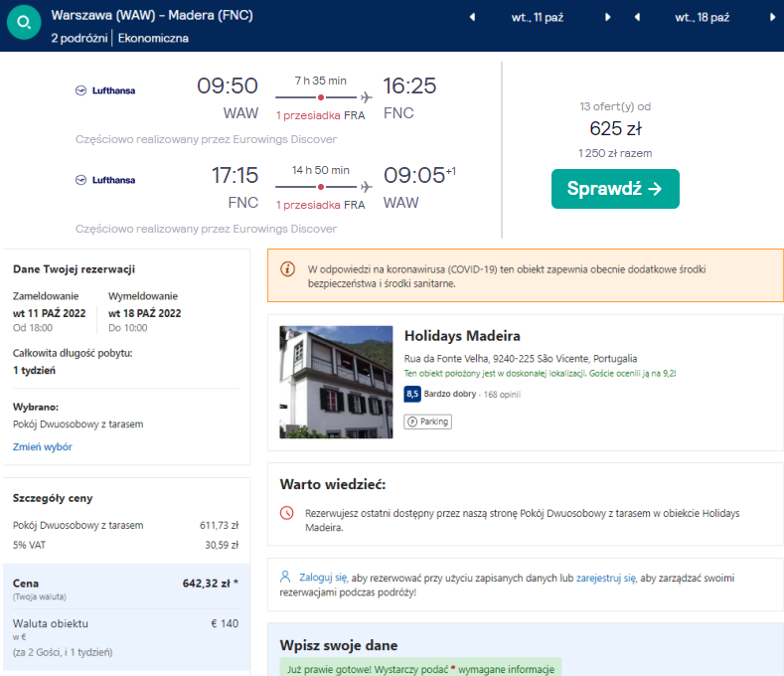Click the green Już prawie gotowe notice
The image size is (784, 676).
(x=420, y=668)
